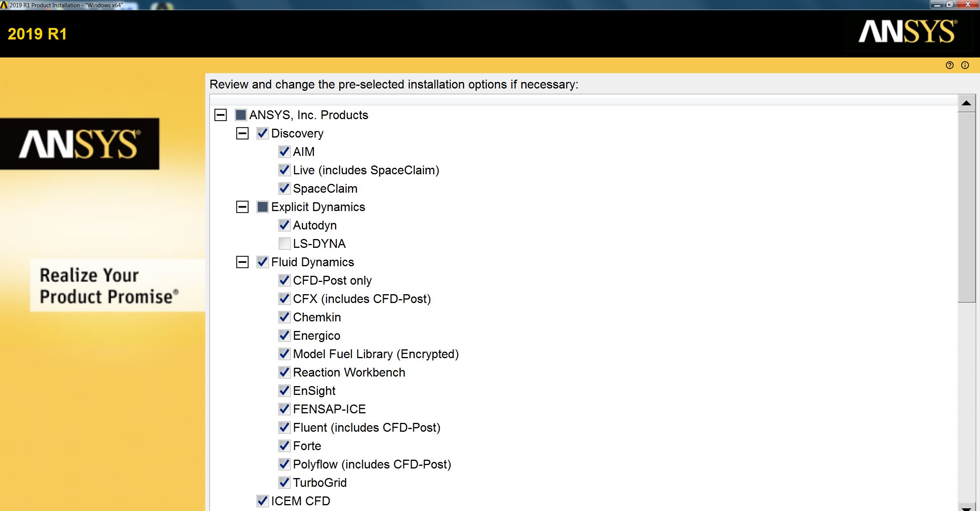The width and height of the screenshot is (980, 511).
Task: Restore down the installer window
Action: (950, 5)
